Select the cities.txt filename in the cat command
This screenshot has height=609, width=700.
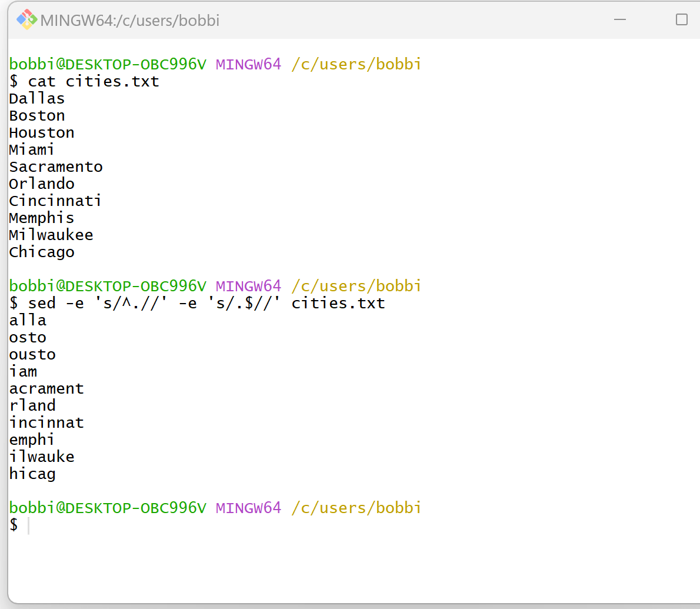click(x=112, y=81)
